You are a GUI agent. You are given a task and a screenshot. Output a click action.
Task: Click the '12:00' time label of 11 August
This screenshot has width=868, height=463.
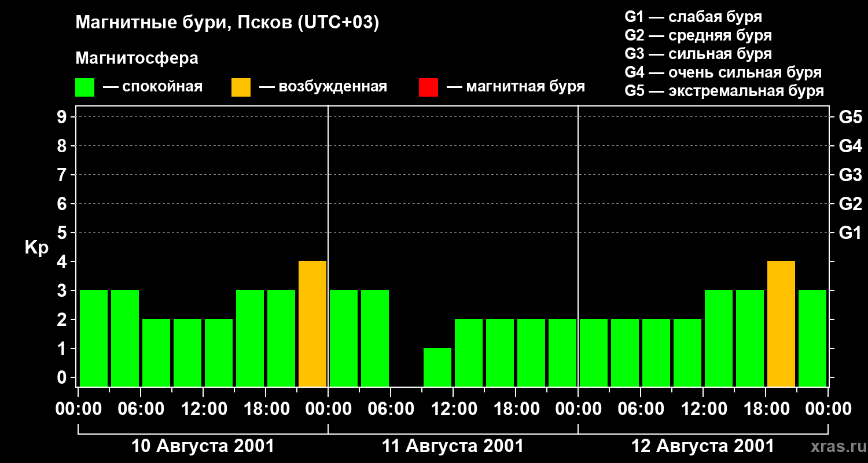click(x=453, y=409)
